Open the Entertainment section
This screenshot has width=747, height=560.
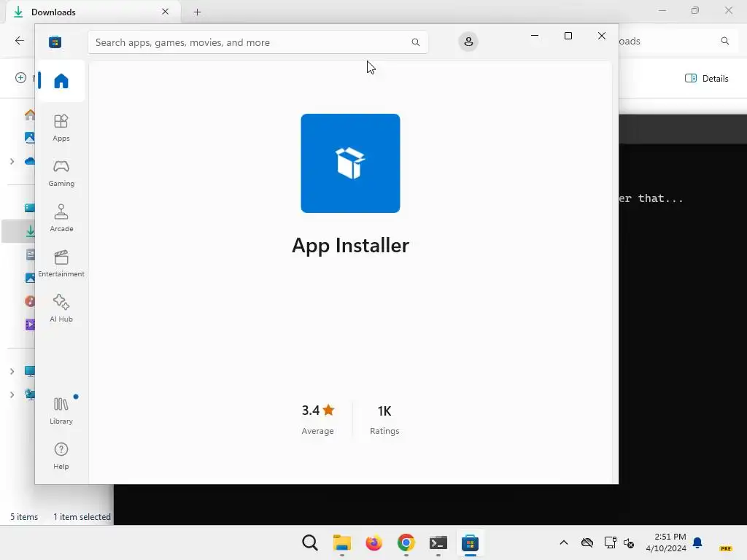[61, 263]
